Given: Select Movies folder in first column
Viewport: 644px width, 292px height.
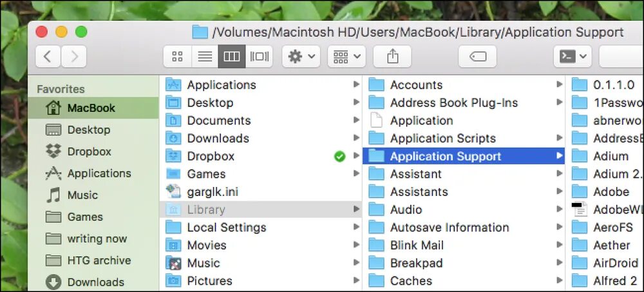Looking at the screenshot, I should coord(261,246).
